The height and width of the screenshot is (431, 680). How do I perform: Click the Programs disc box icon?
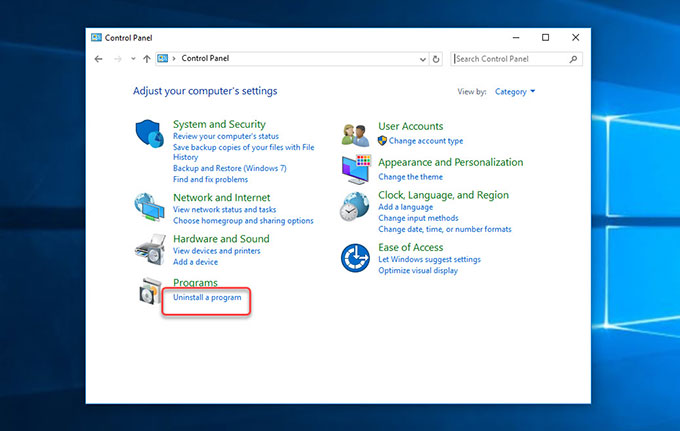click(x=150, y=291)
